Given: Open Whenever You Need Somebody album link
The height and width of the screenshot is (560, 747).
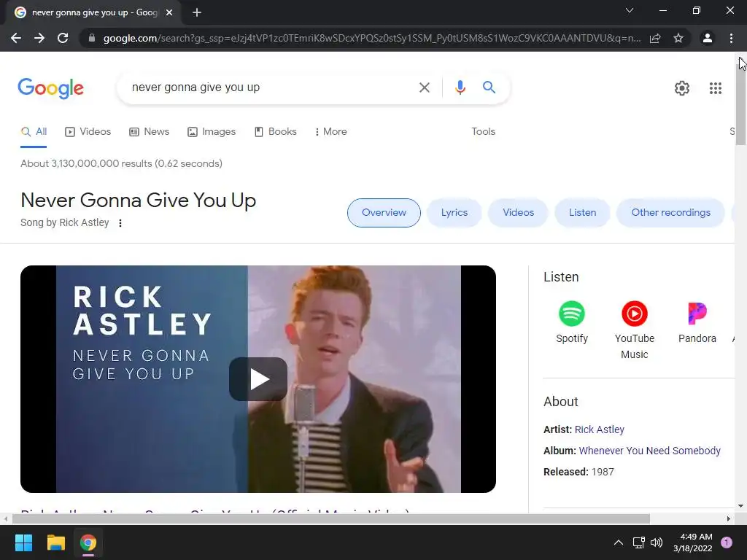Looking at the screenshot, I should click(x=649, y=451).
